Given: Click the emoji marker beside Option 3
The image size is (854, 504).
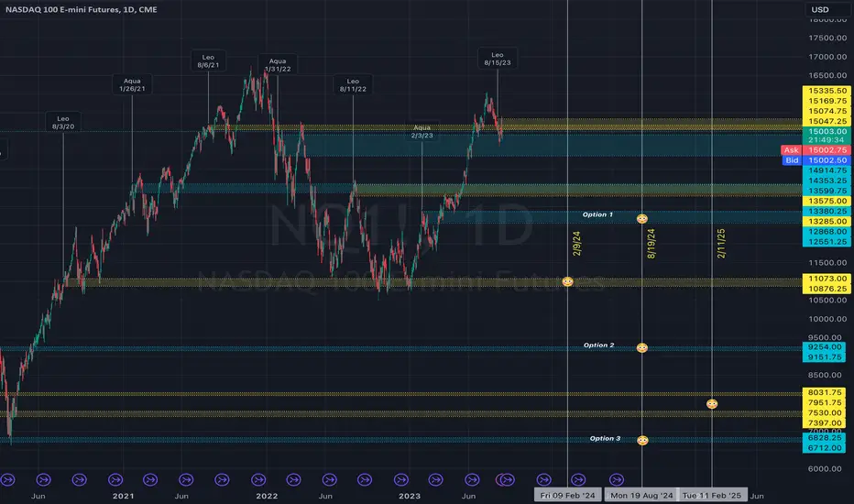Looking at the screenshot, I should click(642, 440).
